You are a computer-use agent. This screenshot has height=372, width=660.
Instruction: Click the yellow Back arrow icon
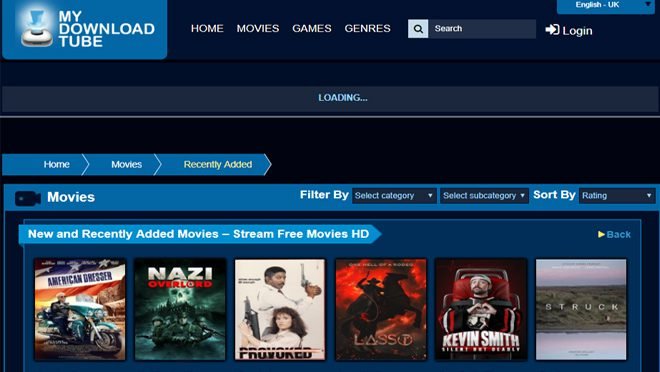(x=601, y=234)
